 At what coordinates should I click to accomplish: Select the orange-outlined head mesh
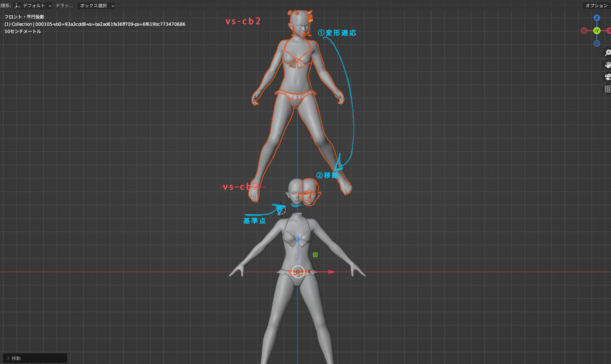pos(310,192)
